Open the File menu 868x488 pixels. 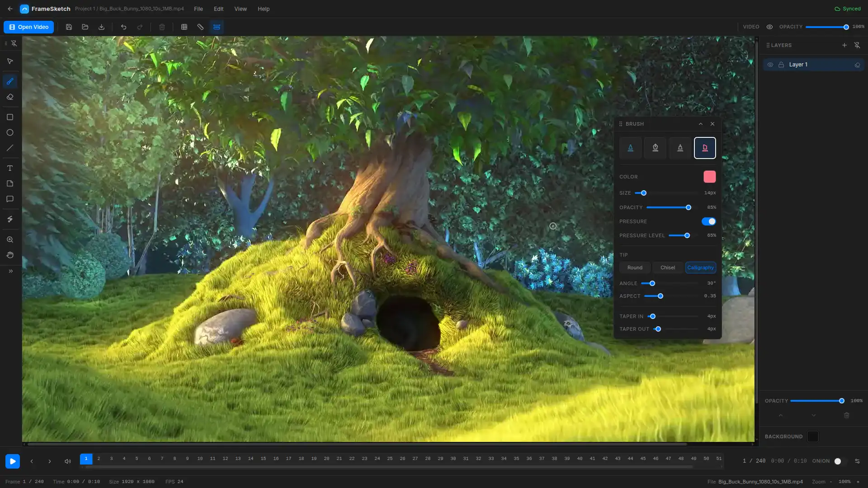(198, 9)
